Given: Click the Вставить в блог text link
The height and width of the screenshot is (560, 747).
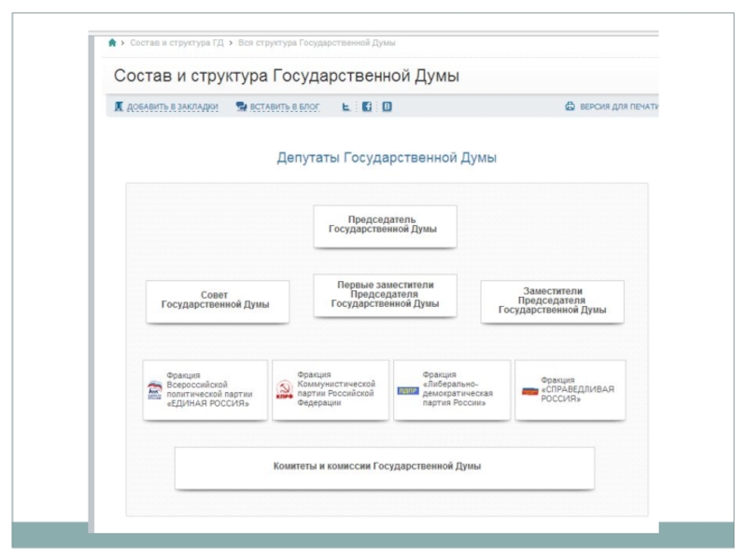Looking at the screenshot, I should [x=285, y=106].
